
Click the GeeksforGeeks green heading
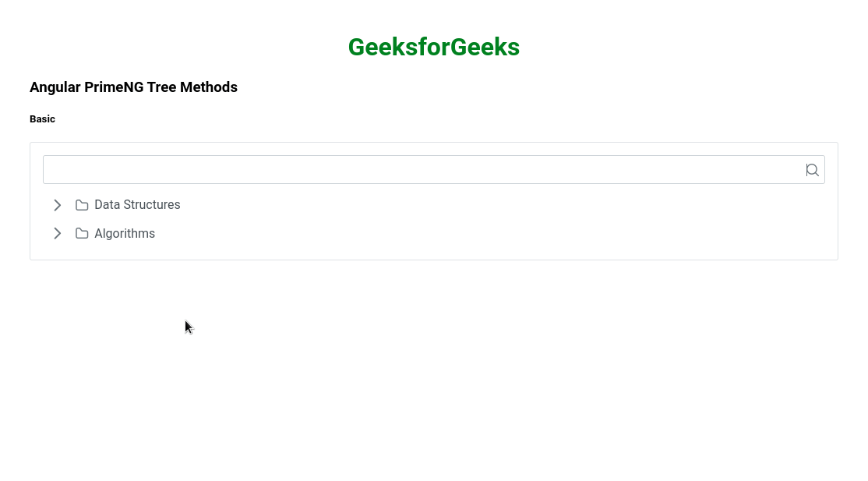(434, 47)
